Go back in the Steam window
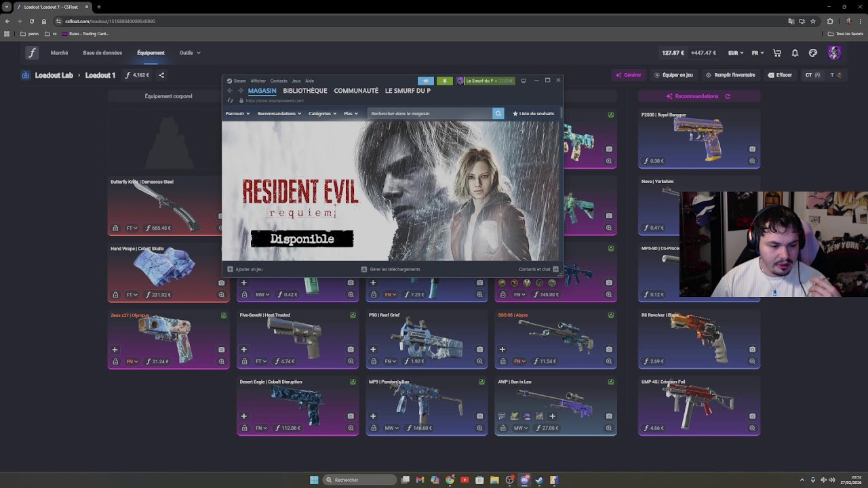The height and width of the screenshot is (488, 868). [230, 91]
